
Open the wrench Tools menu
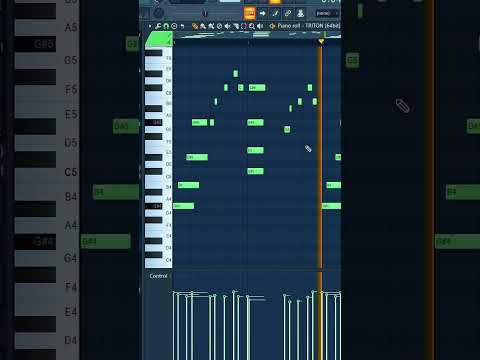(158, 26)
